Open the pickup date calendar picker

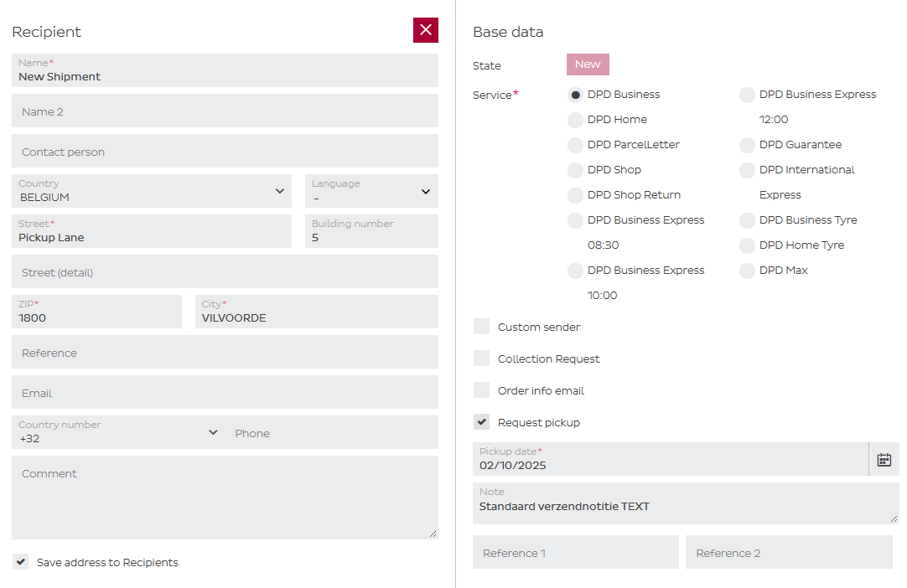[x=884, y=459]
